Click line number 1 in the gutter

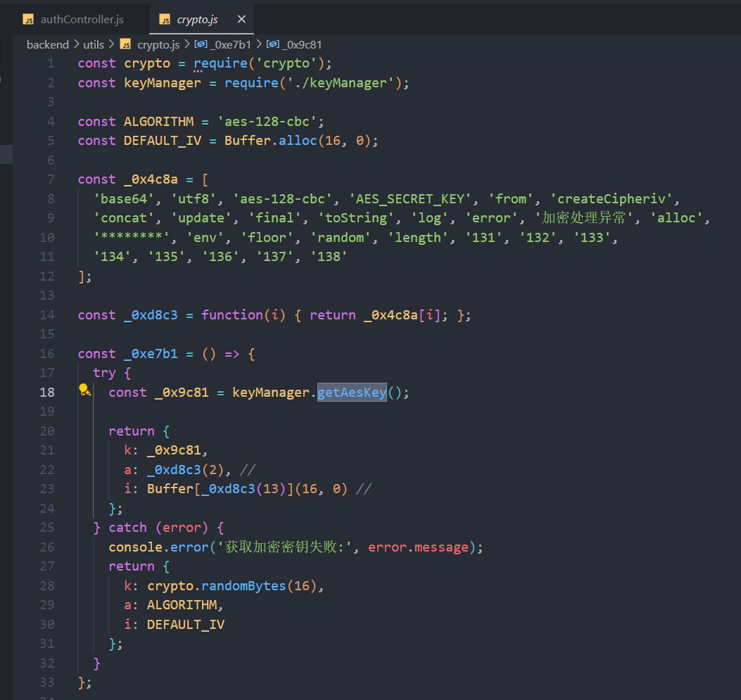point(51,63)
